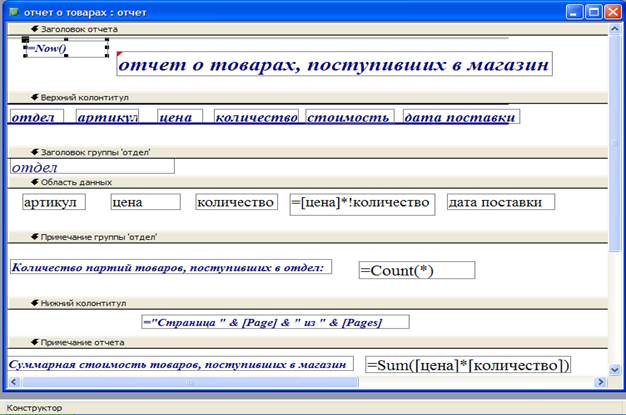Click the Нижний колонтитул section bar

coord(307,303)
